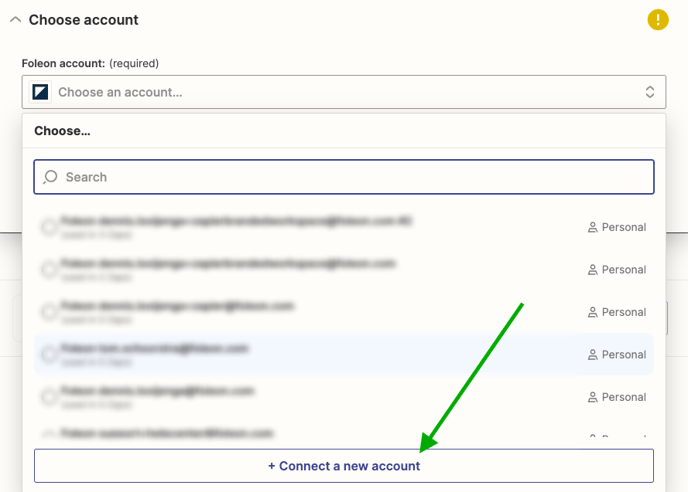Click the yellow warning exclamation icon
688x492 pixels.
pos(657,19)
